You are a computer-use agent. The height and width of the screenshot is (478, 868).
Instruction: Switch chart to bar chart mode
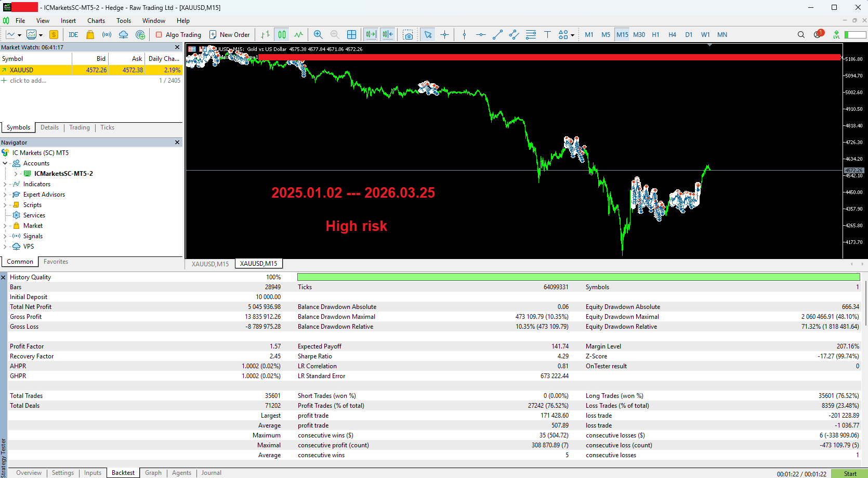click(265, 35)
